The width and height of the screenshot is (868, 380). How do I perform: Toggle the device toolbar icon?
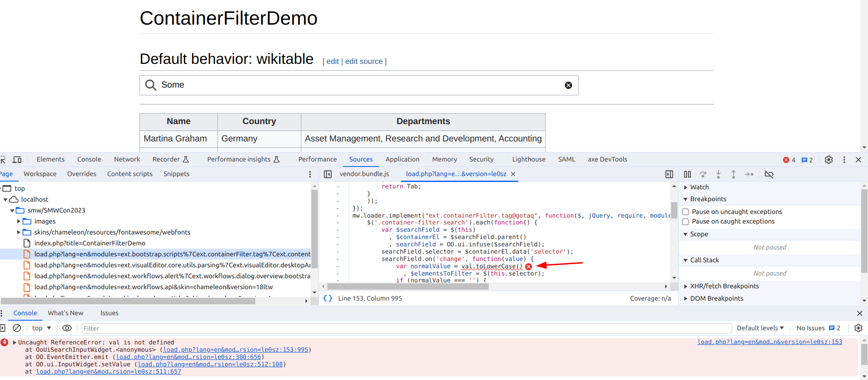pos(17,160)
